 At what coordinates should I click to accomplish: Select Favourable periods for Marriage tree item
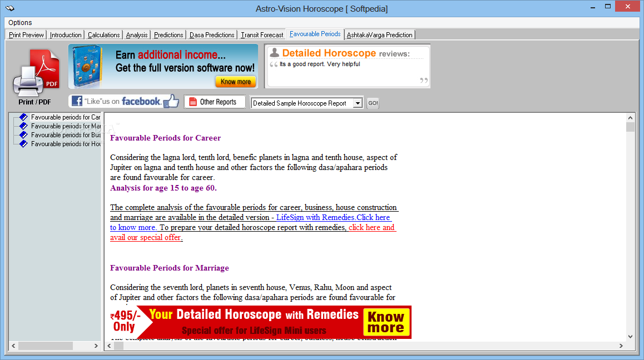[x=66, y=126]
